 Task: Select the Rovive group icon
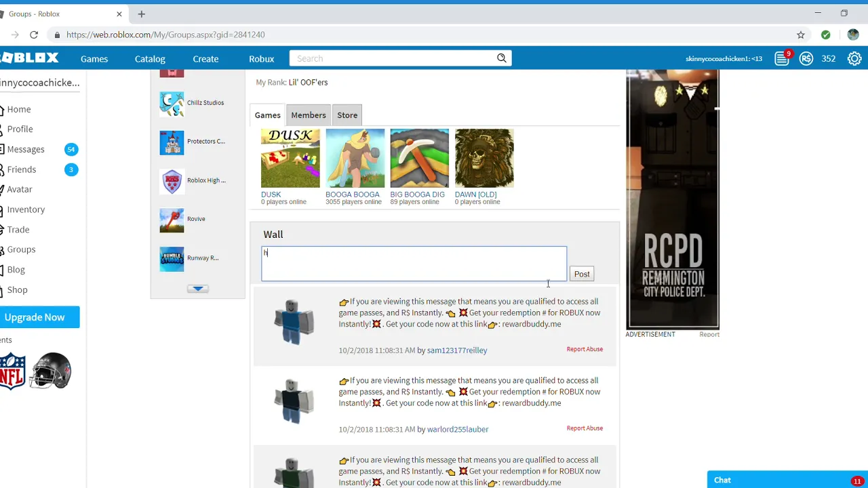click(172, 220)
